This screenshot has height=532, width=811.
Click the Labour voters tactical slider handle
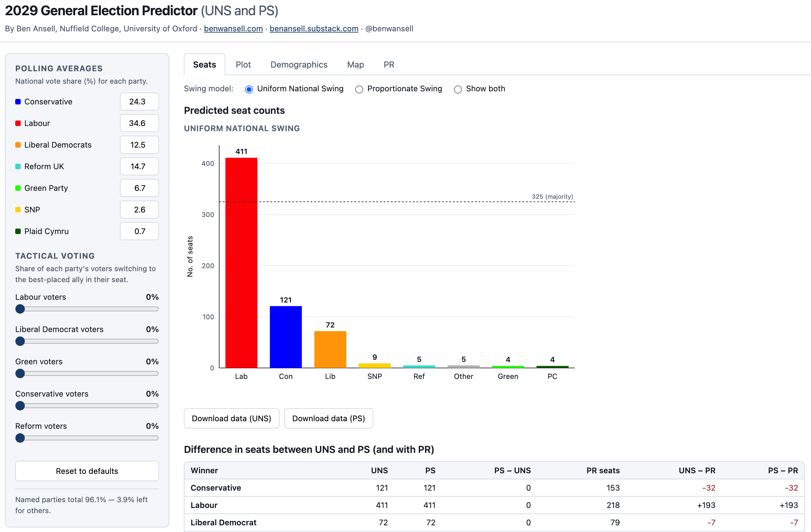[x=20, y=309]
